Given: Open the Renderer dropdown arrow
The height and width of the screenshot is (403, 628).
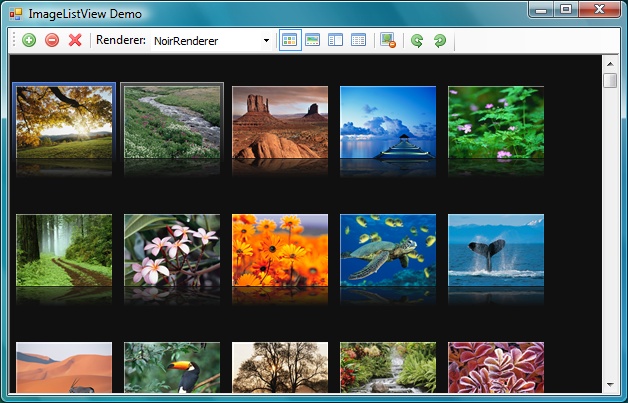Looking at the screenshot, I should 266,40.
